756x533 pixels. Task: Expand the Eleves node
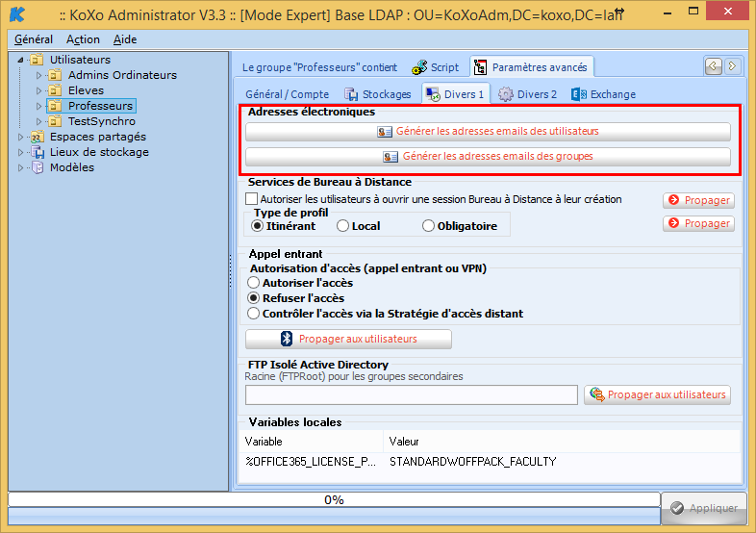click(39, 90)
